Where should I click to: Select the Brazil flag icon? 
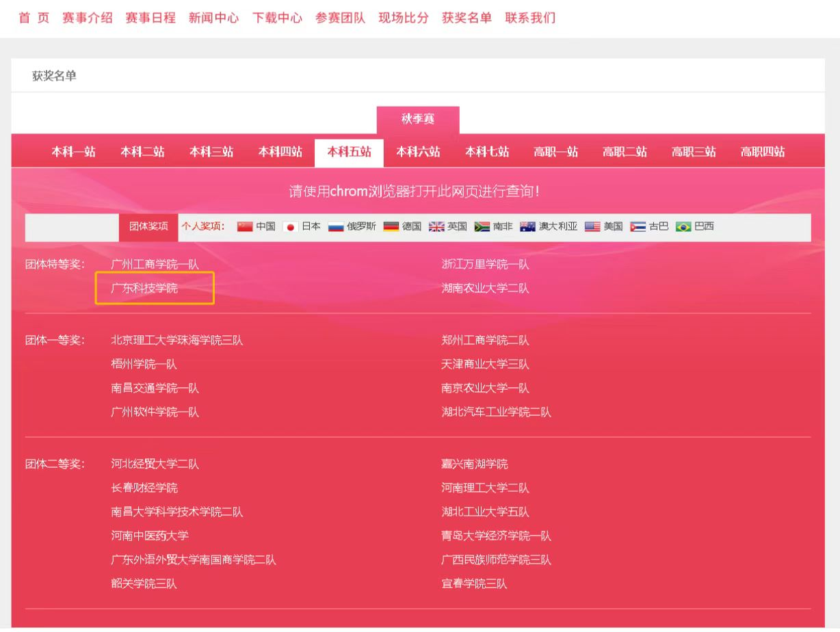pos(683,227)
